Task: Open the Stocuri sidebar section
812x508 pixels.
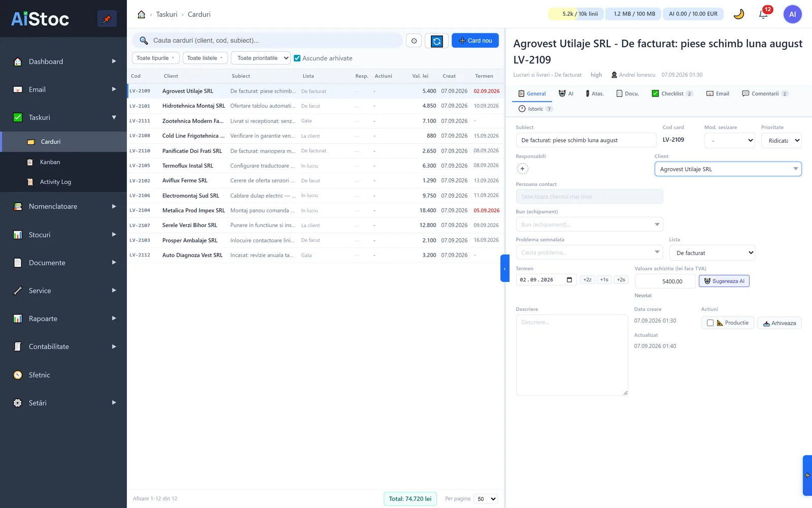Action: 63,235
